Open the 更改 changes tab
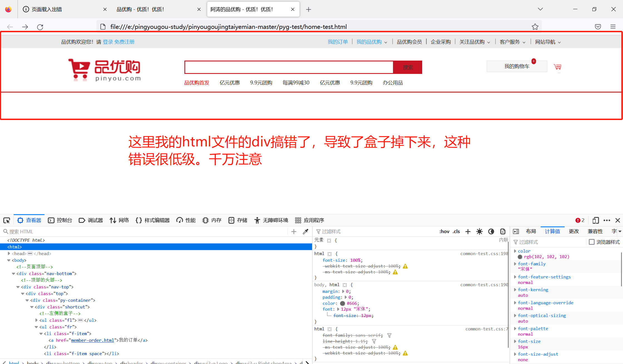This screenshot has height=364, width=623. [574, 231]
